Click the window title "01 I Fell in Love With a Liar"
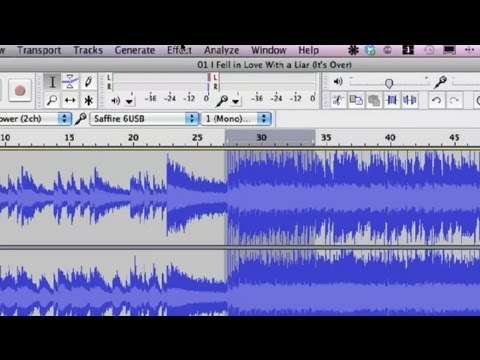Viewport: 480px width, 360px height. pyautogui.click(x=274, y=65)
